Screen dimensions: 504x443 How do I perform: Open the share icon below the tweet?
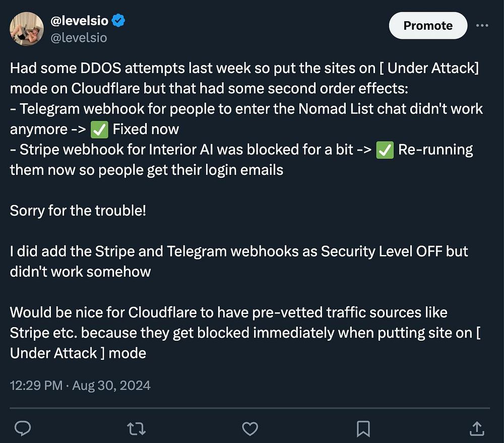click(x=477, y=428)
